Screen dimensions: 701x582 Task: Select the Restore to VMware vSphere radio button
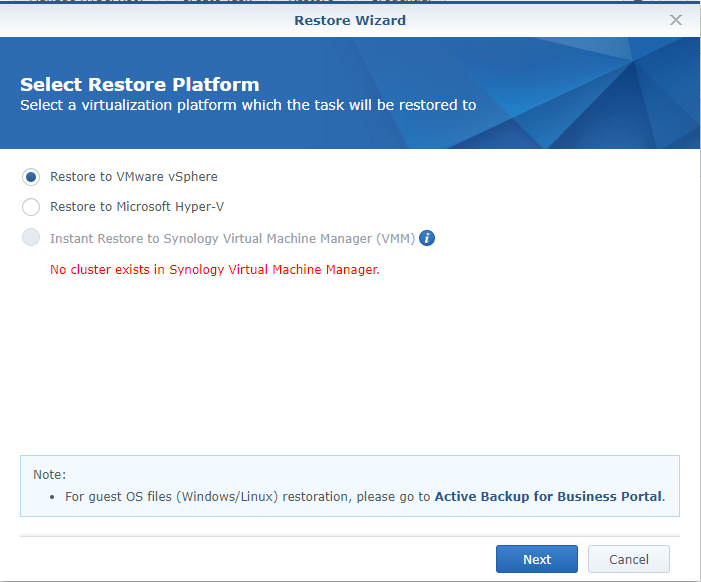point(31,177)
